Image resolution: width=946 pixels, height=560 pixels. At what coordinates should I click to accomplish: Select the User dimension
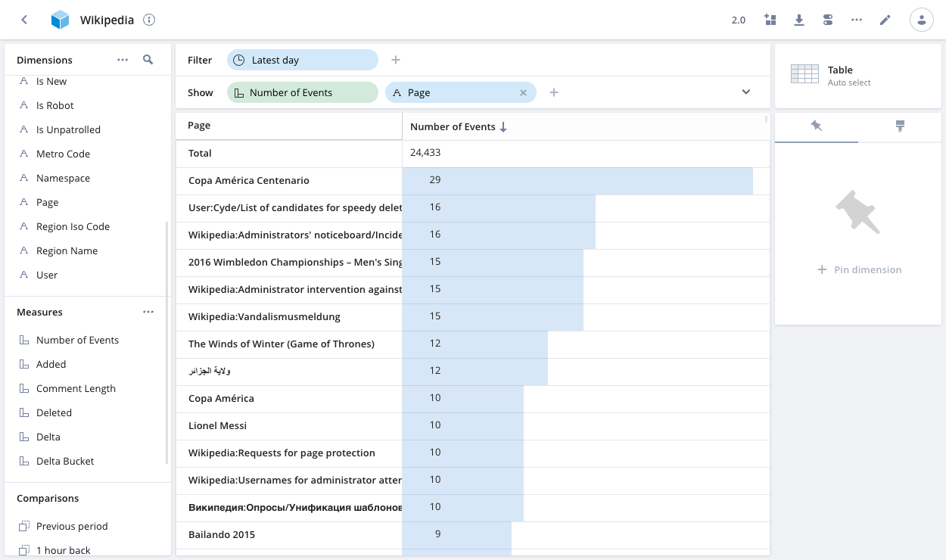tap(88, 275)
